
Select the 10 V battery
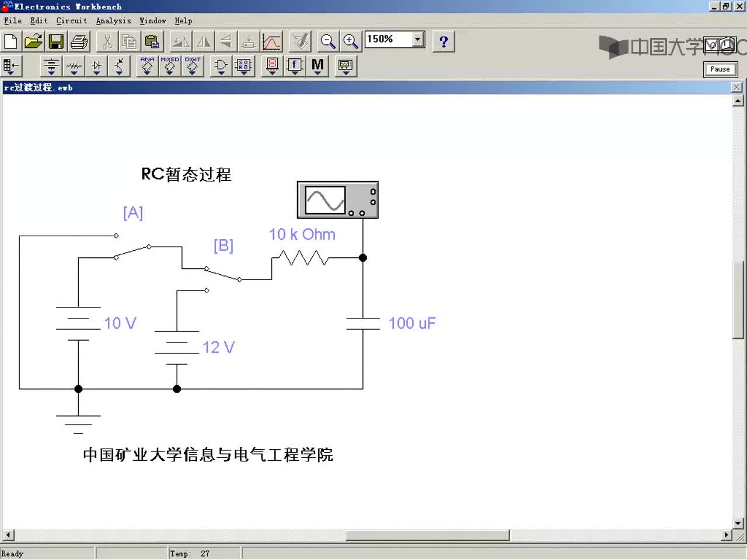click(x=78, y=323)
